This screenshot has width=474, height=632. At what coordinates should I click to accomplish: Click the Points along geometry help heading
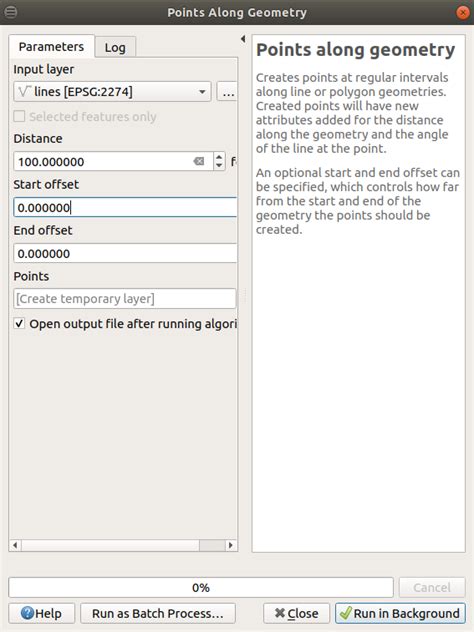[356, 50]
